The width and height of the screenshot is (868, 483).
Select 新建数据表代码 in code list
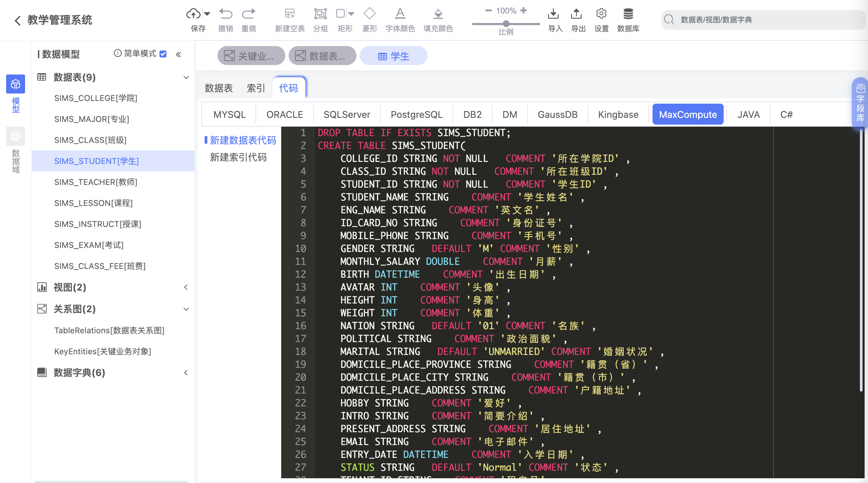click(x=243, y=140)
